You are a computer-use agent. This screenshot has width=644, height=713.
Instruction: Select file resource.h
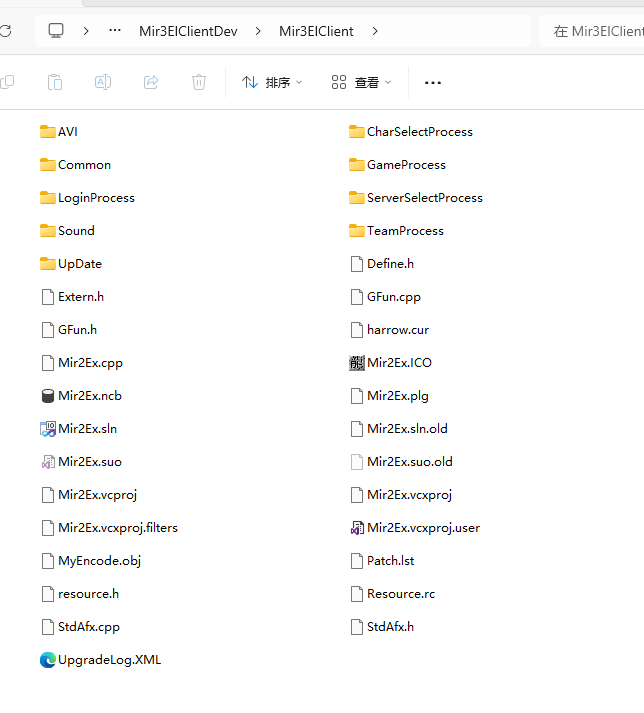80,594
